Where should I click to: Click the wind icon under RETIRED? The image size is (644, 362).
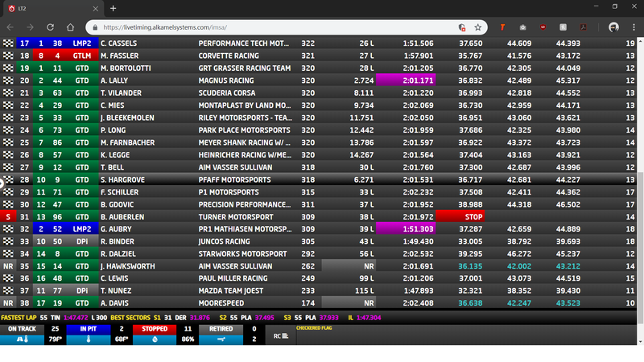pyautogui.click(x=221, y=339)
